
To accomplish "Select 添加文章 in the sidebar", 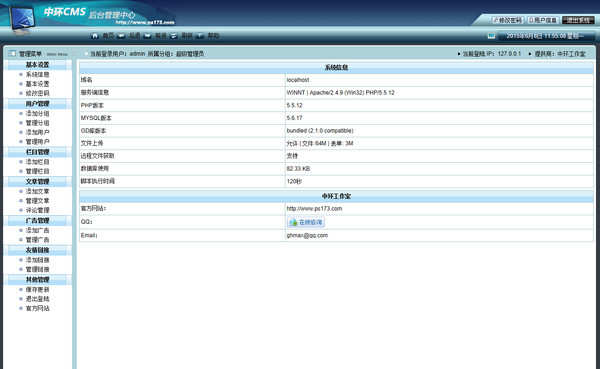I will (x=38, y=191).
